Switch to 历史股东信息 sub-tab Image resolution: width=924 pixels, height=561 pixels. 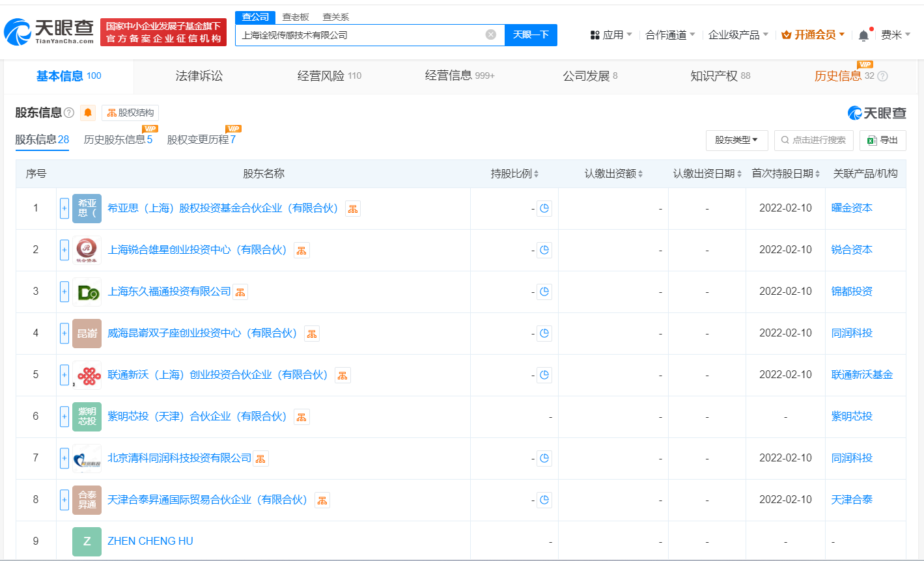pos(118,140)
